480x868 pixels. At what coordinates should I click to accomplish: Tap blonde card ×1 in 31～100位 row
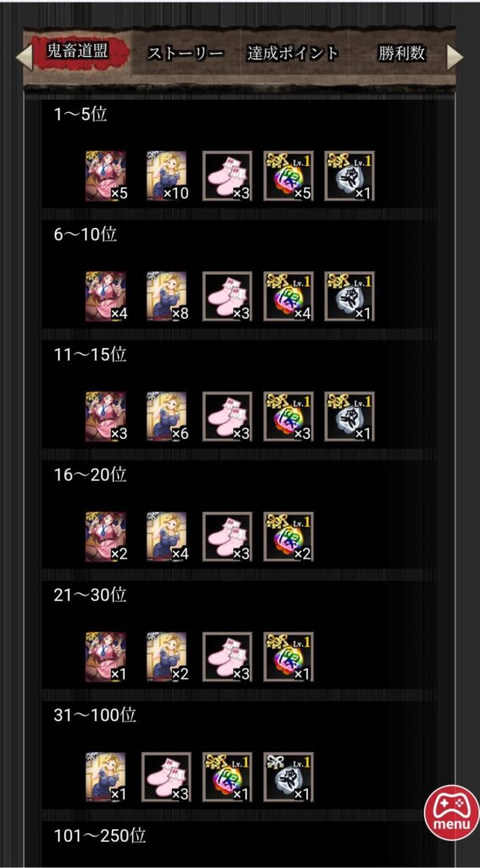(106, 776)
